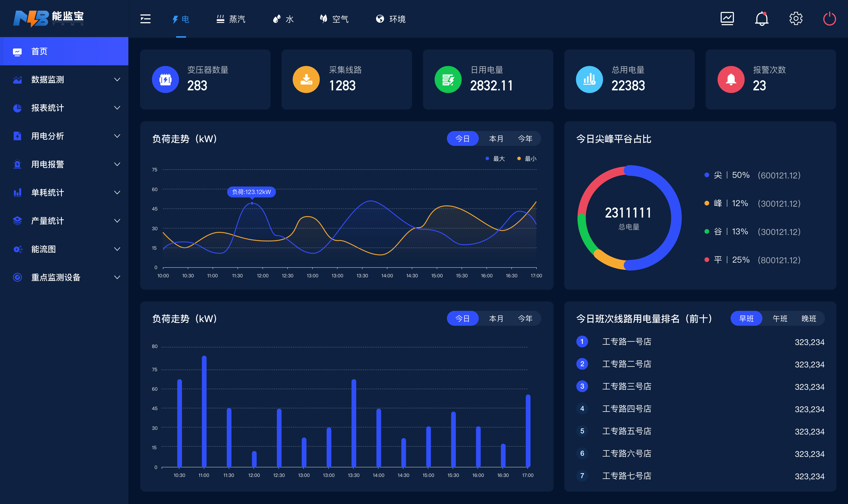Open the settings gear icon

coord(796,19)
